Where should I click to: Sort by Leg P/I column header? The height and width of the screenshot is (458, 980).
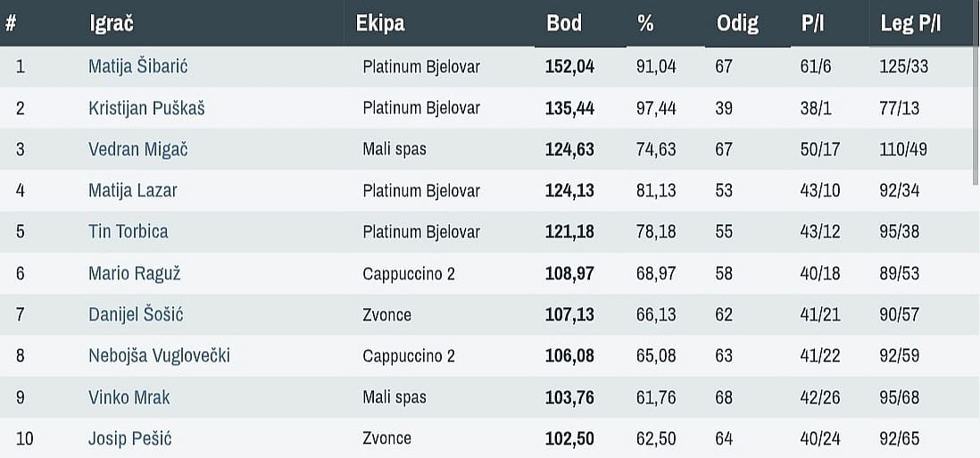910,23
